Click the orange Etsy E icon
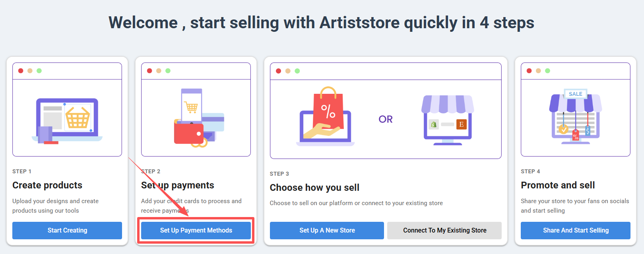644x254 pixels. point(461,124)
